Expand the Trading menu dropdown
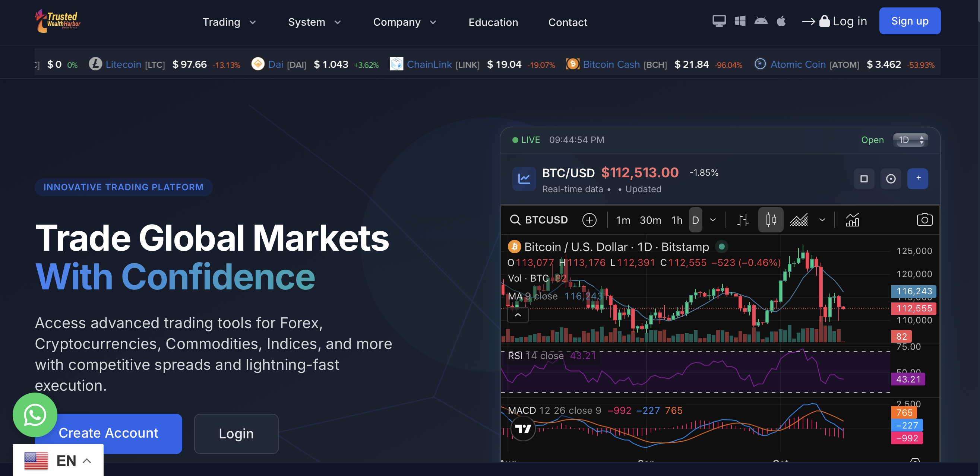The width and height of the screenshot is (980, 476). [229, 22]
